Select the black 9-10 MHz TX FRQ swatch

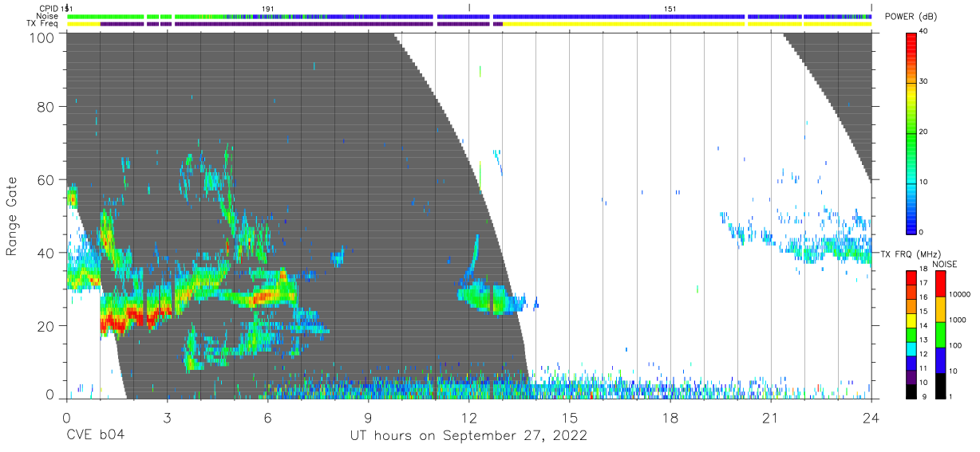[911, 390]
